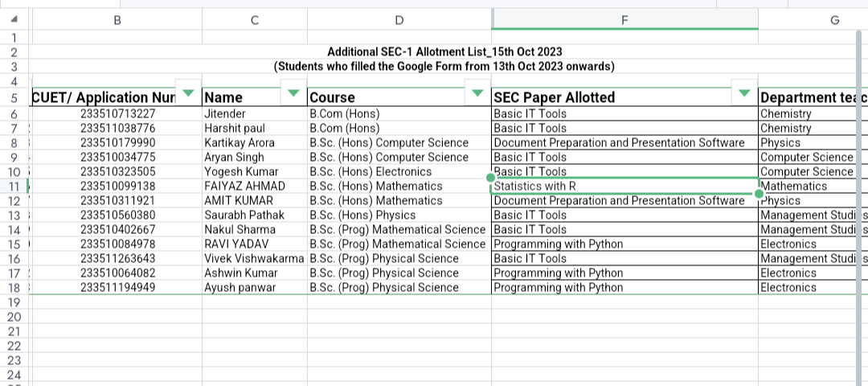Select Programming with Python cell for RAVI YADAV
The height and width of the screenshot is (386, 868).
click(624, 244)
